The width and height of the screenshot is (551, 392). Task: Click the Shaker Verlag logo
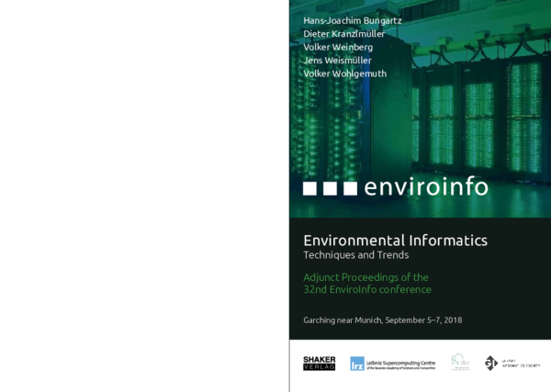coord(319,364)
